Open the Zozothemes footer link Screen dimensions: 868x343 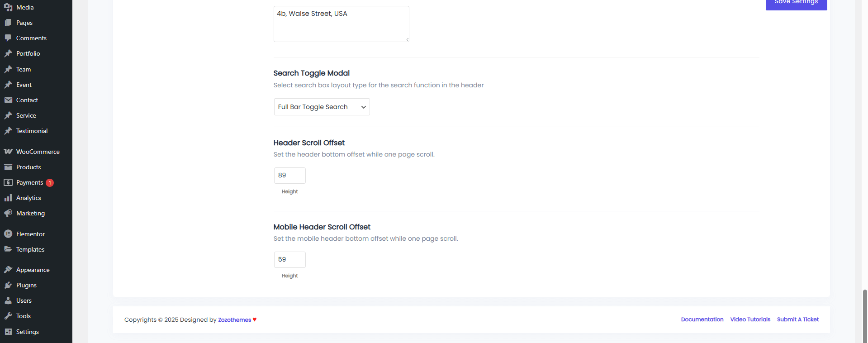point(234,320)
